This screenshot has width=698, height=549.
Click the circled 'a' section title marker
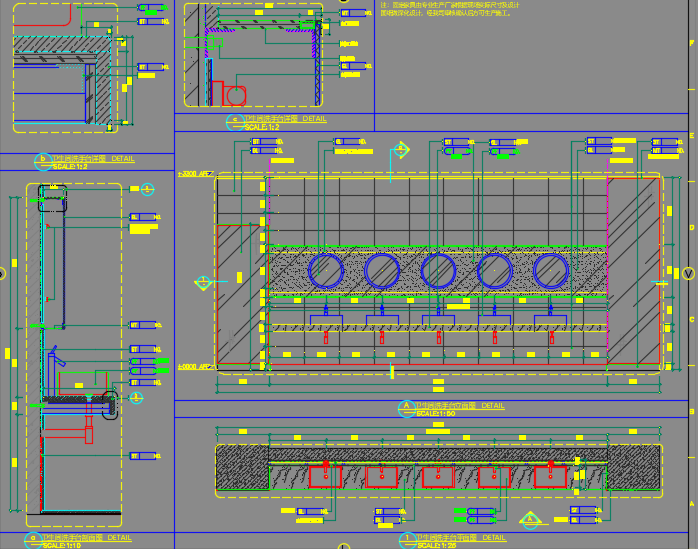[33, 540]
